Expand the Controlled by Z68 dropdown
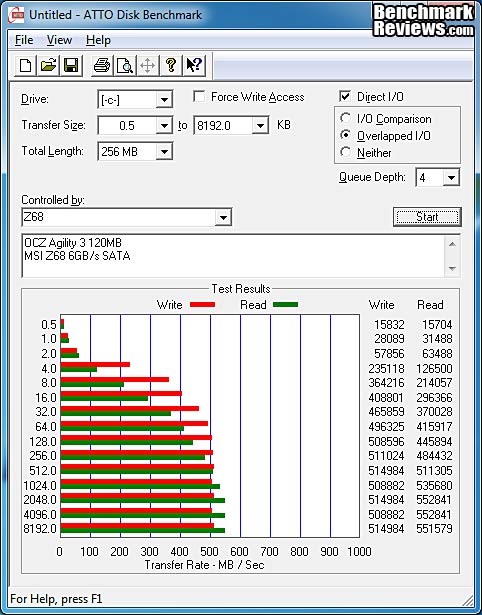This screenshot has height=615, width=482. (223, 217)
